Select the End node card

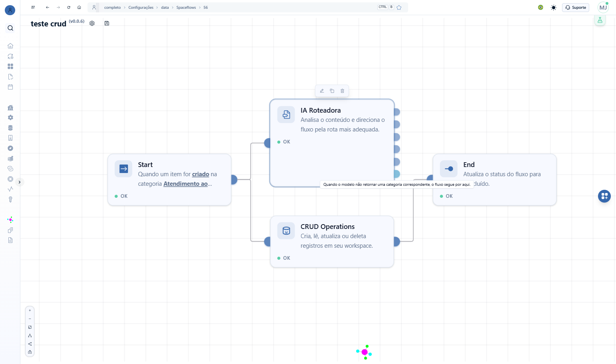(x=495, y=180)
